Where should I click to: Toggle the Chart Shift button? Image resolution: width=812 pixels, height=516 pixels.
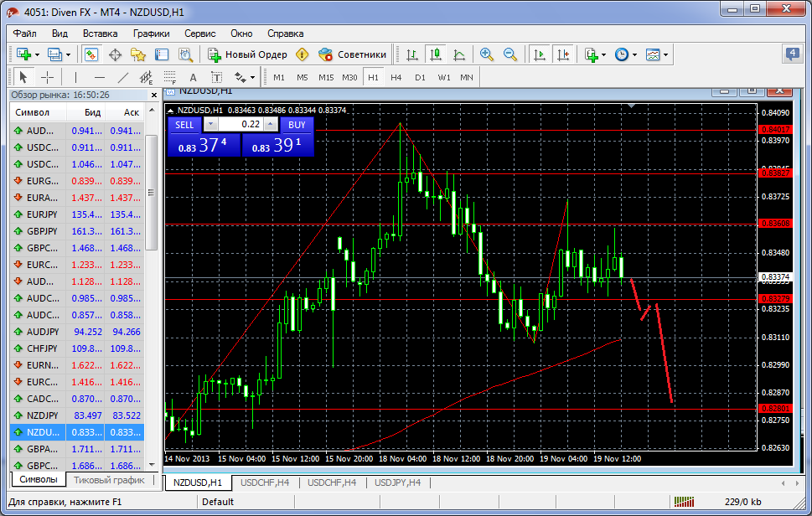(562, 54)
